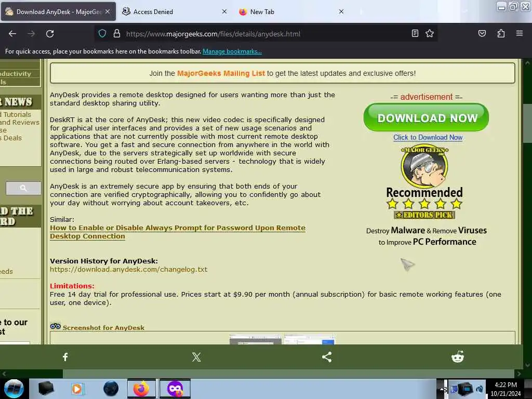
Task: Open the Click to Download Now link
Action: (428, 137)
